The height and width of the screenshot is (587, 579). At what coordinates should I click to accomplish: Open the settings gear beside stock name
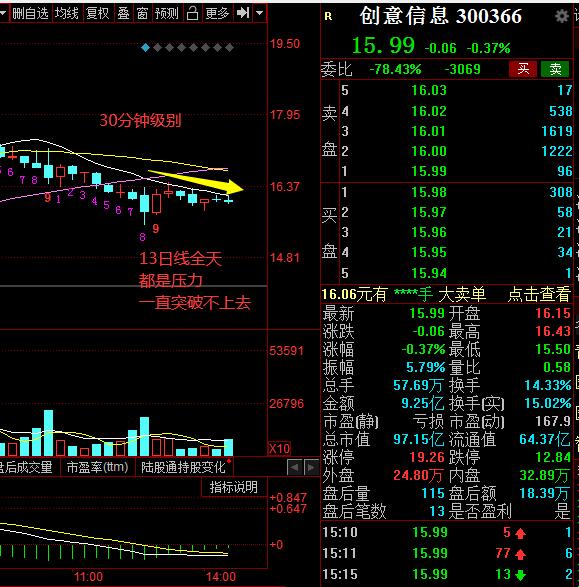point(561,16)
